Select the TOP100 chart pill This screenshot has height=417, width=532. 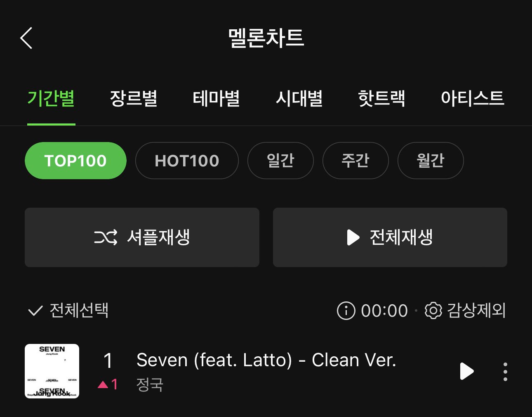click(75, 161)
